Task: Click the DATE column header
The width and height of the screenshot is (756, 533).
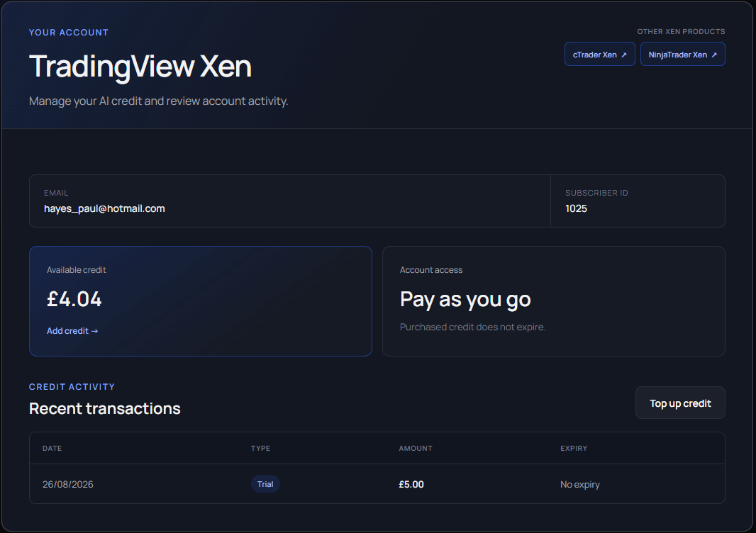Action: (x=52, y=448)
